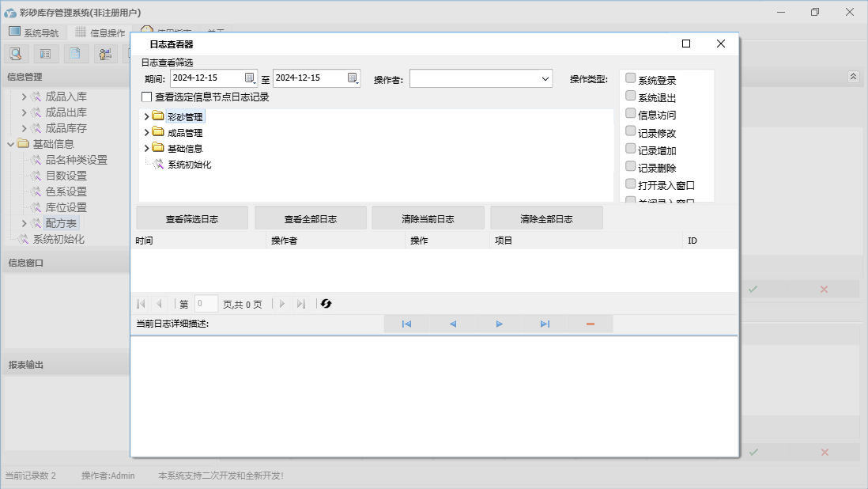Screen dimensions: 868x489
Task: Check the 系统登录 operation type
Action: click(630, 78)
